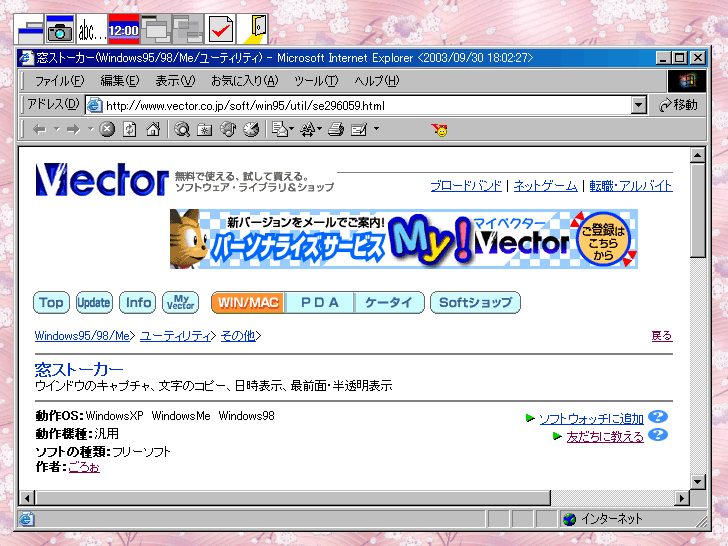Open the 転職・アルバイト link

pyautogui.click(x=630, y=186)
